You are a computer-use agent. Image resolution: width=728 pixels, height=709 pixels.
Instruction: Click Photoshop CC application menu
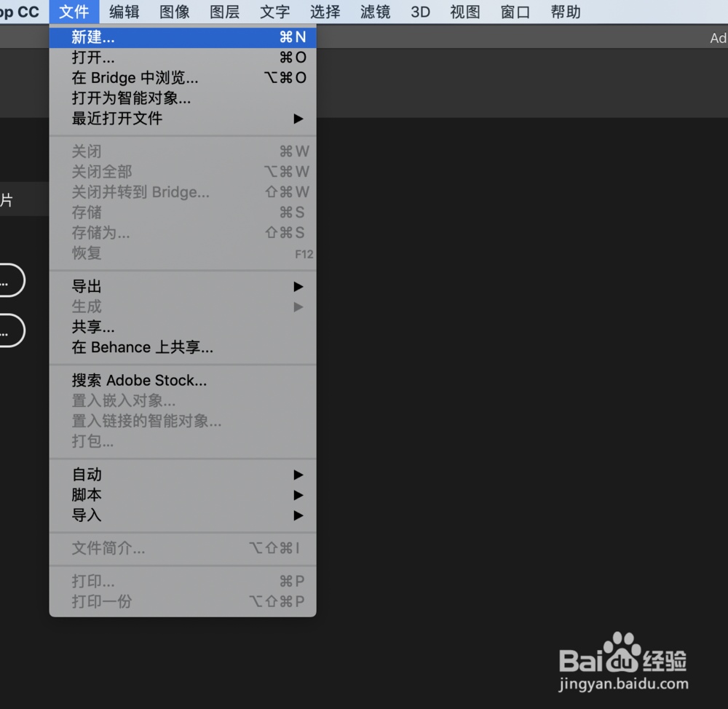click(20, 12)
